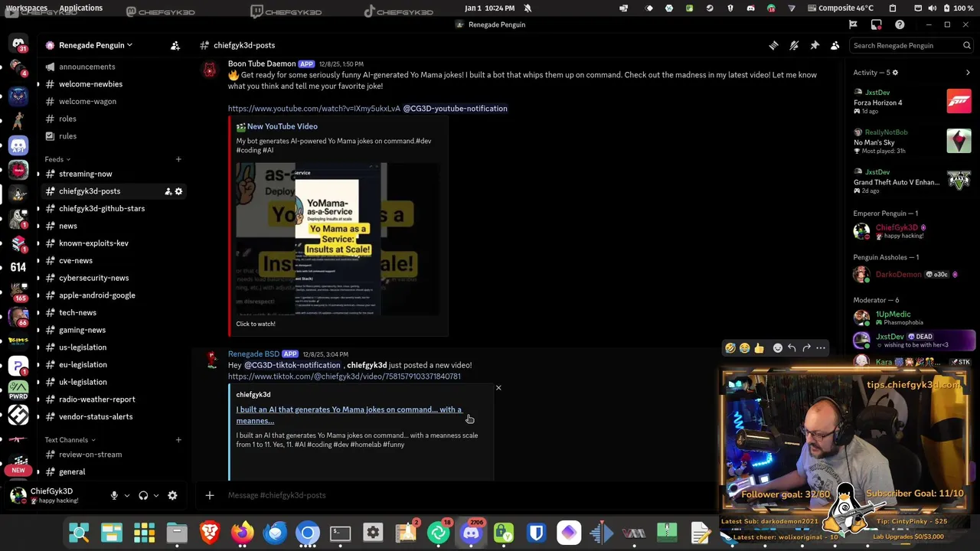Collapse the Feeds category
This screenshot has height=551, width=980.
point(57,159)
